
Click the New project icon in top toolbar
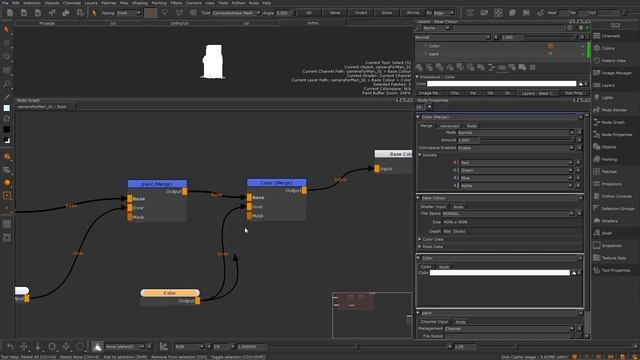[10, 13]
